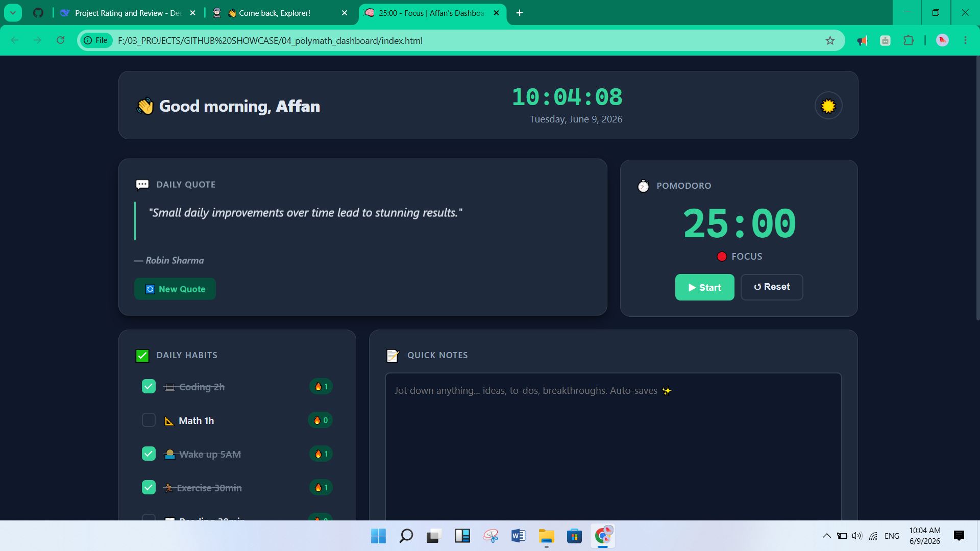980x551 pixels.
Task: Click the File site info chip
Action: (x=96, y=40)
